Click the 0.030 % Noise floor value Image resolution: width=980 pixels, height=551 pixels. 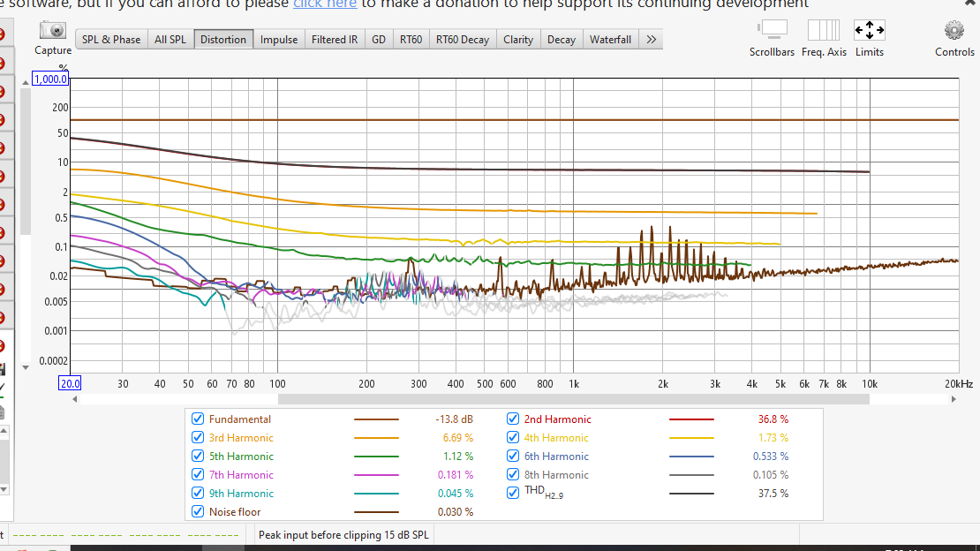point(455,511)
